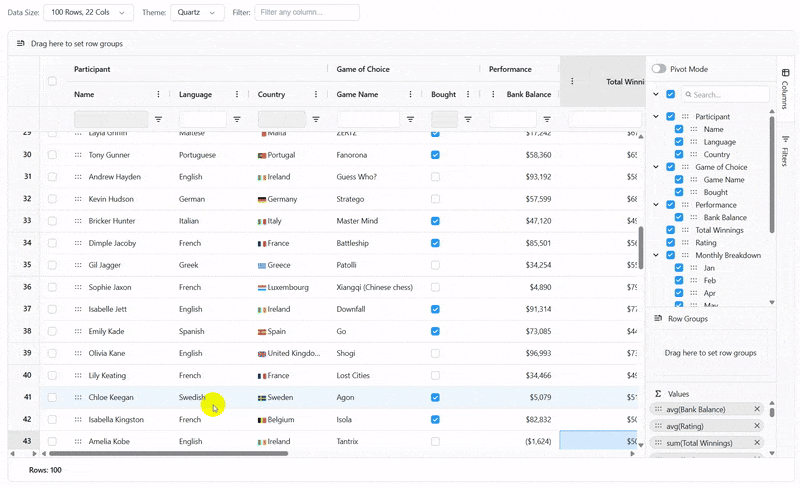The height and width of the screenshot is (489, 800).
Task: Open the Country column menu icon
Action: [x=316, y=94]
